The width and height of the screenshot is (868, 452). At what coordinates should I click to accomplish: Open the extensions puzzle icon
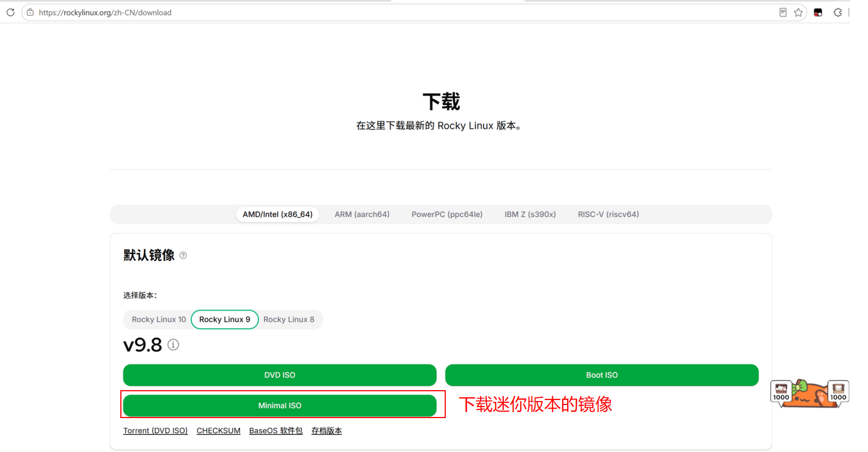[837, 12]
